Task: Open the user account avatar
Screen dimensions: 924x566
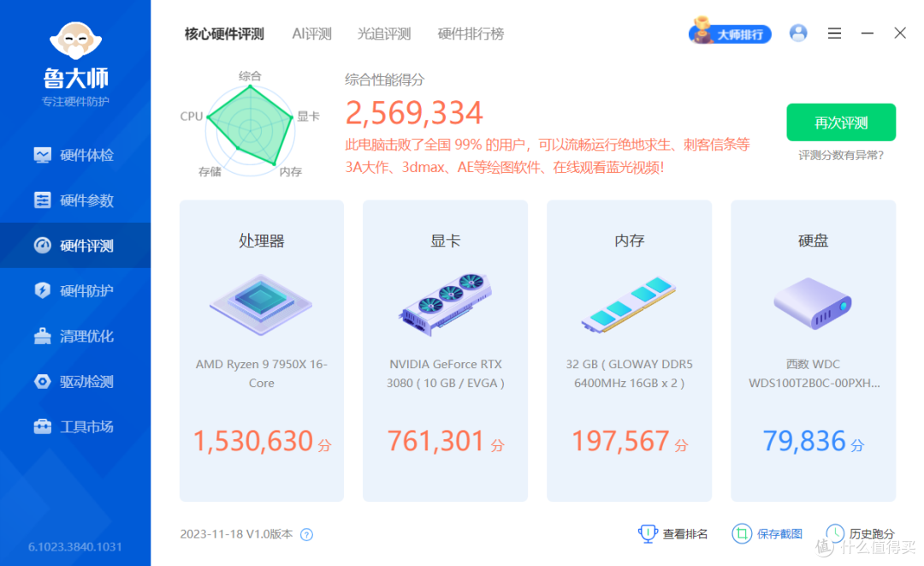Action: point(798,33)
